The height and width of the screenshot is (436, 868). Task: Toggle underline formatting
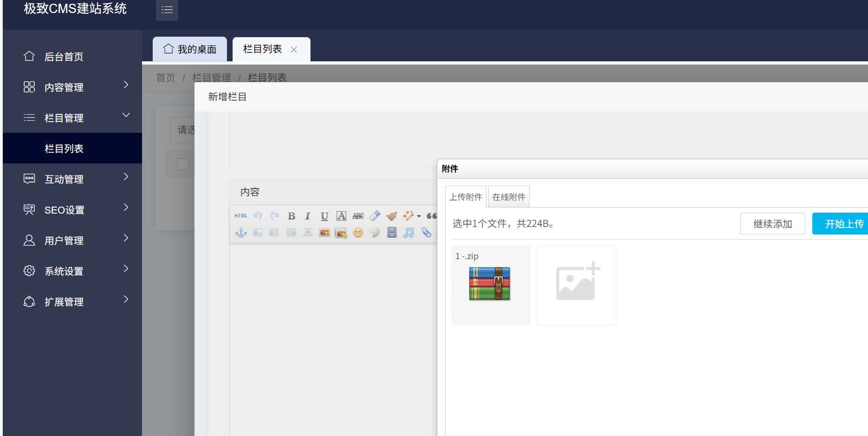click(x=324, y=216)
